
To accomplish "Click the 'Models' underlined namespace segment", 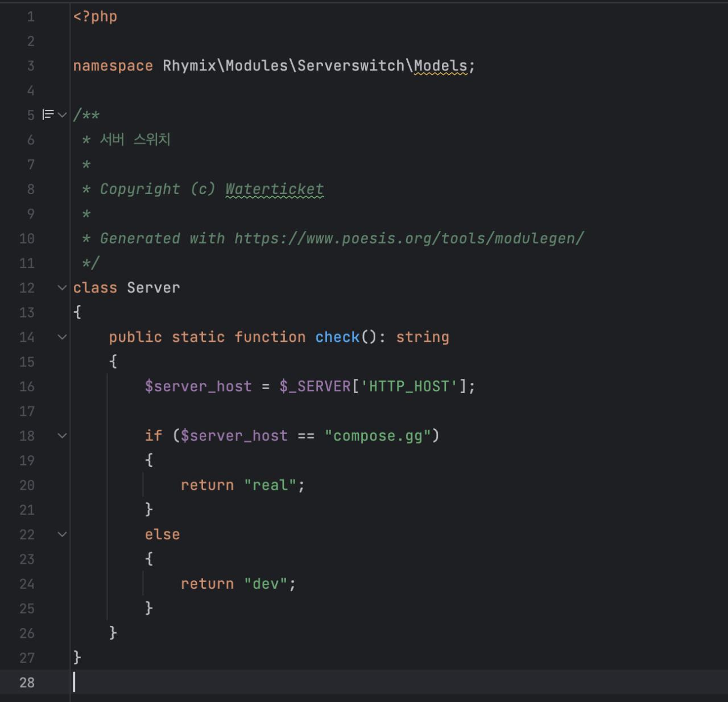I will coord(441,66).
